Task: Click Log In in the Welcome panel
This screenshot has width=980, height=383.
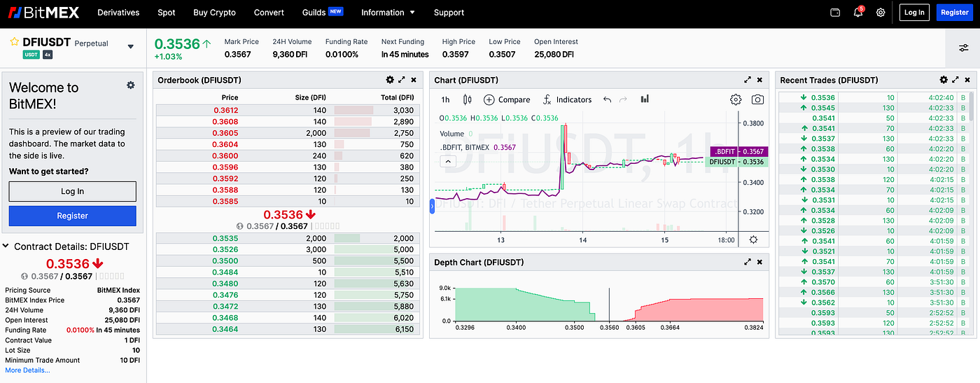Action: [73, 191]
